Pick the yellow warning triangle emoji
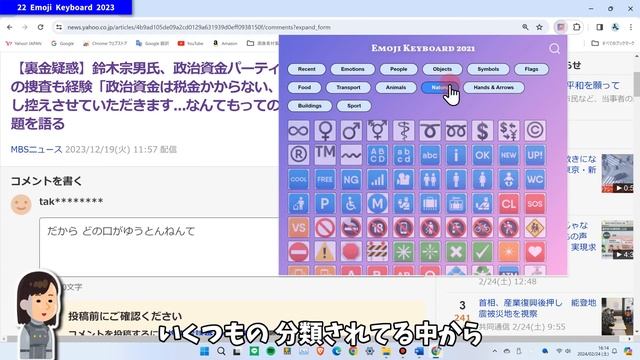 [325, 251]
